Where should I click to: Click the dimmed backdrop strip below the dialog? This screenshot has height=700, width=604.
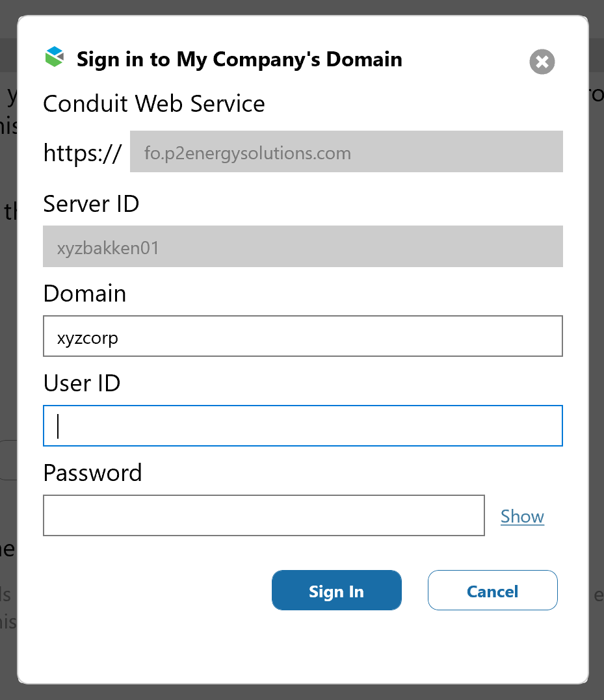coord(302,692)
